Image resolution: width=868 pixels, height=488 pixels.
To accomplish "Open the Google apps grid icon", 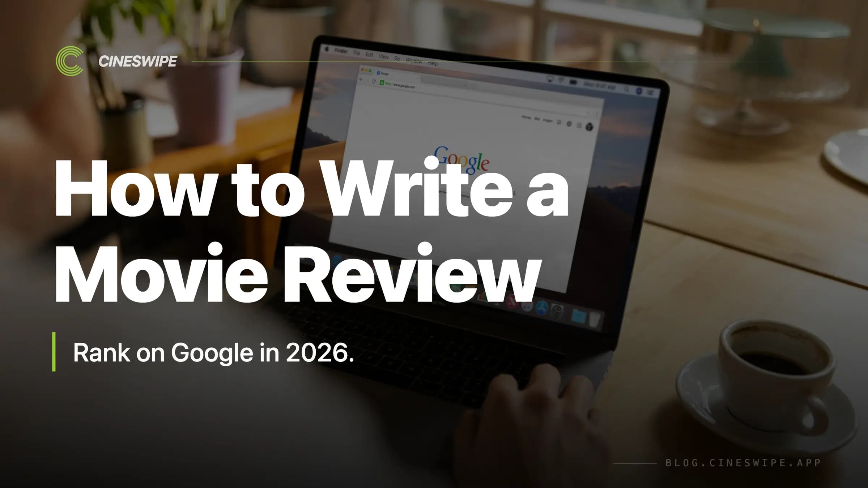I will pos(559,123).
